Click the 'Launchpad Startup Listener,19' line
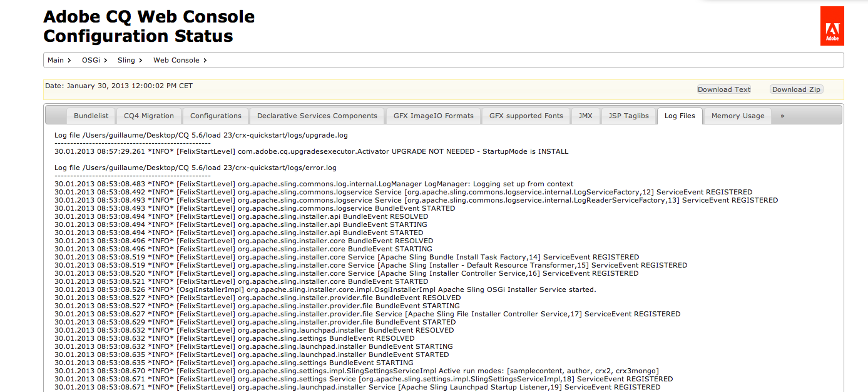Viewport: 868px width, 392px height. [x=357, y=387]
